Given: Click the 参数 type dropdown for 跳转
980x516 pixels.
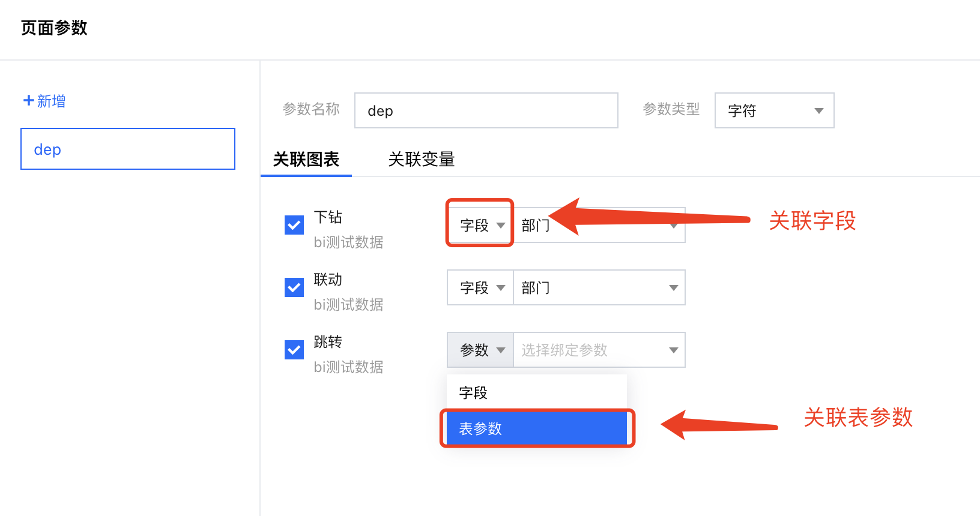Looking at the screenshot, I should coord(480,350).
